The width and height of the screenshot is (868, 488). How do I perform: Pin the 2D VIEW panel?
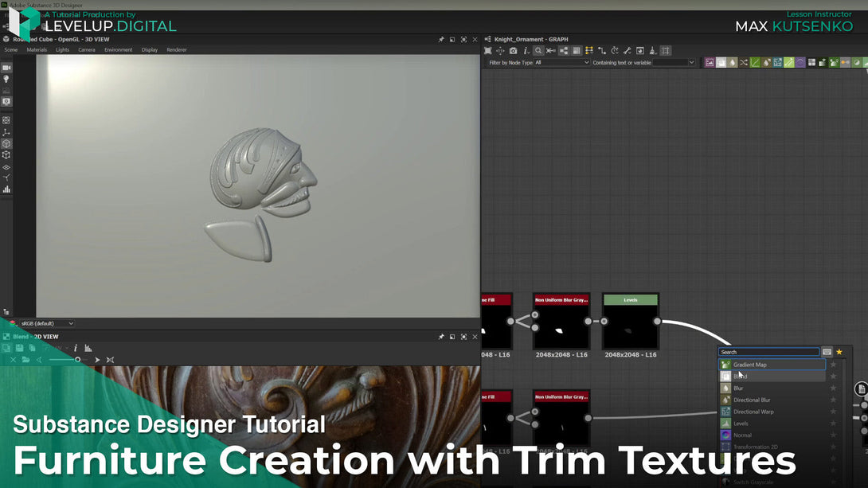(441, 337)
